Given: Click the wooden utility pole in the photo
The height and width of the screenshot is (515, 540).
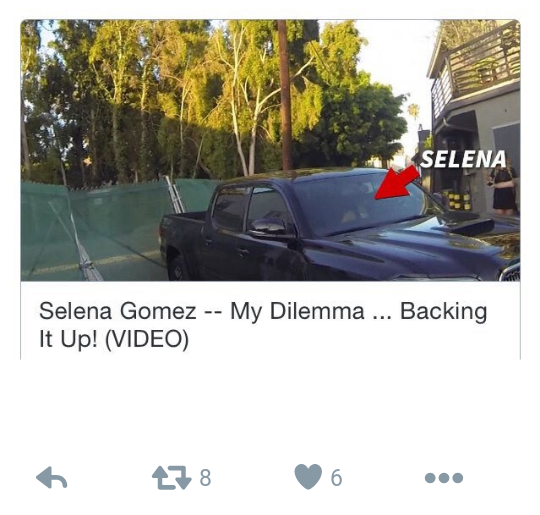Looking at the screenshot, I should point(285,95).
